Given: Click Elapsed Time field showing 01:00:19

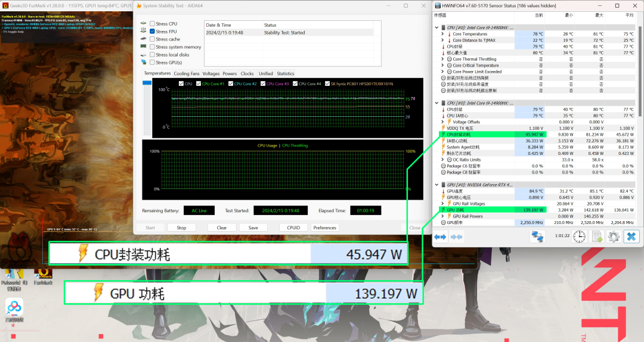Looking at the screenshot, I should 366,210.
